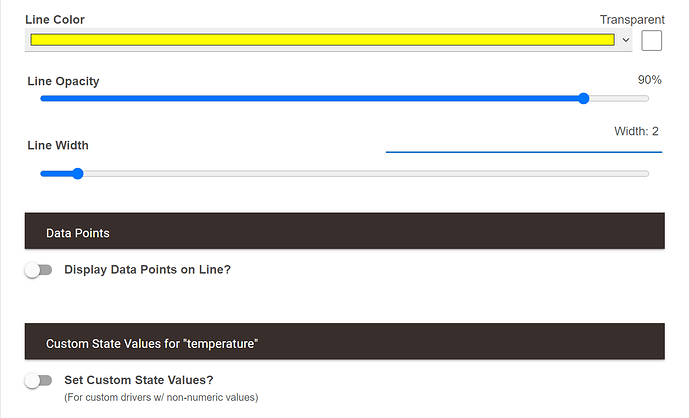This screenshot has height=418, width=690.
Task: Enable Display Data Points on Line toggle
Action: point(38,270)
